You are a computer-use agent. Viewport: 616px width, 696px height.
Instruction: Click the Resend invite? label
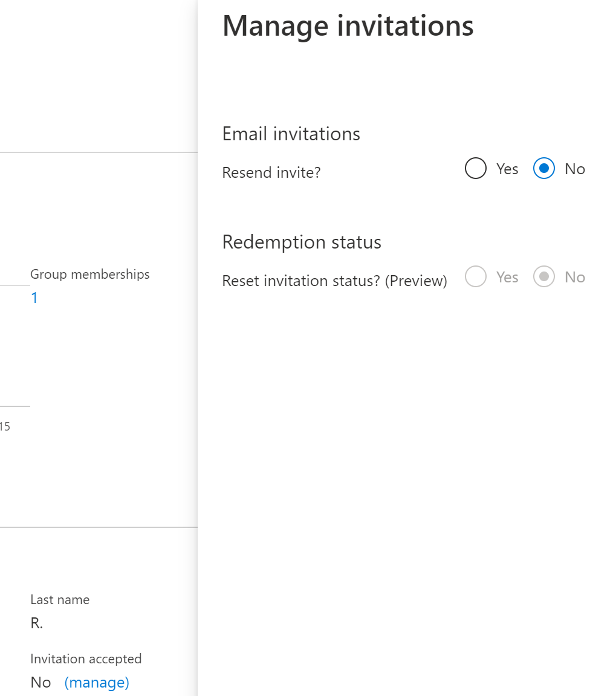(x=271, y=173)
